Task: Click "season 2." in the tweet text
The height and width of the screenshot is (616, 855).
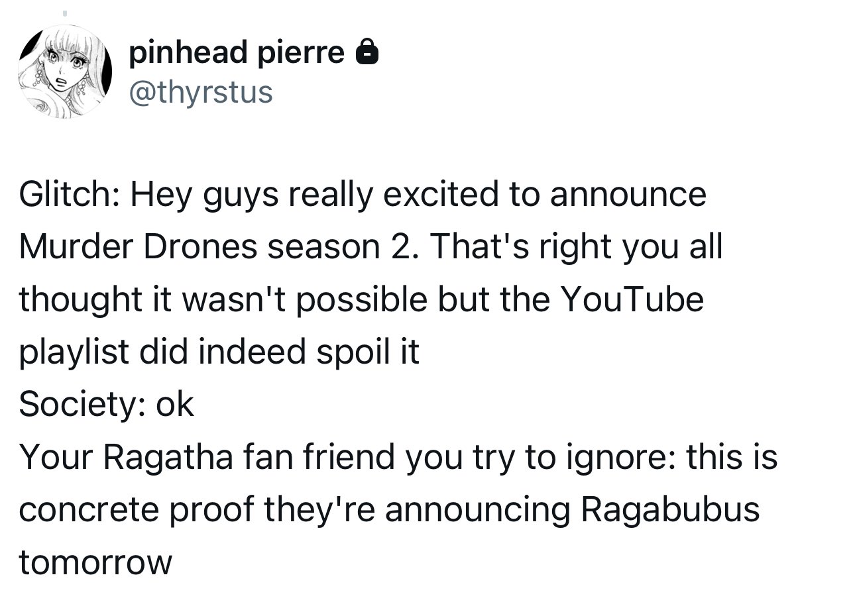Action: 343,246
